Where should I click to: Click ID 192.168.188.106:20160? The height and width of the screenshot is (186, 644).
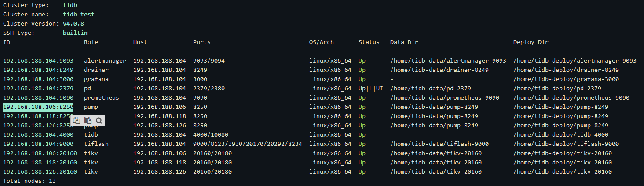coord(40,153)
